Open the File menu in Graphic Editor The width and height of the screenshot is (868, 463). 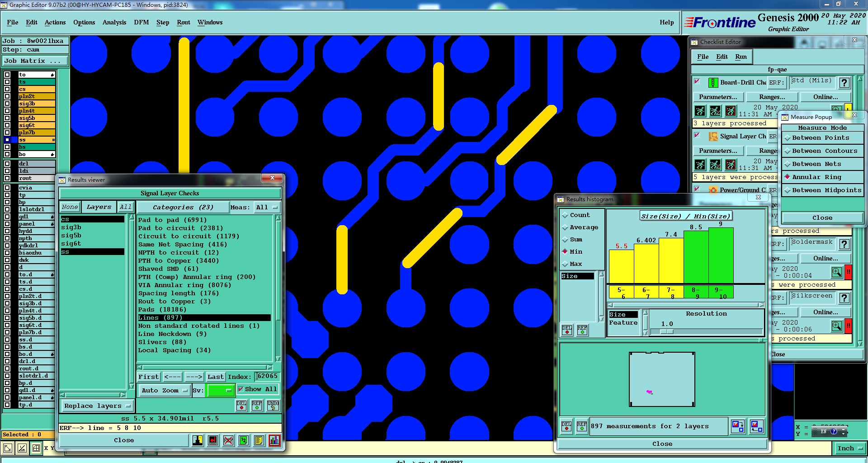(x=13, y=23)
